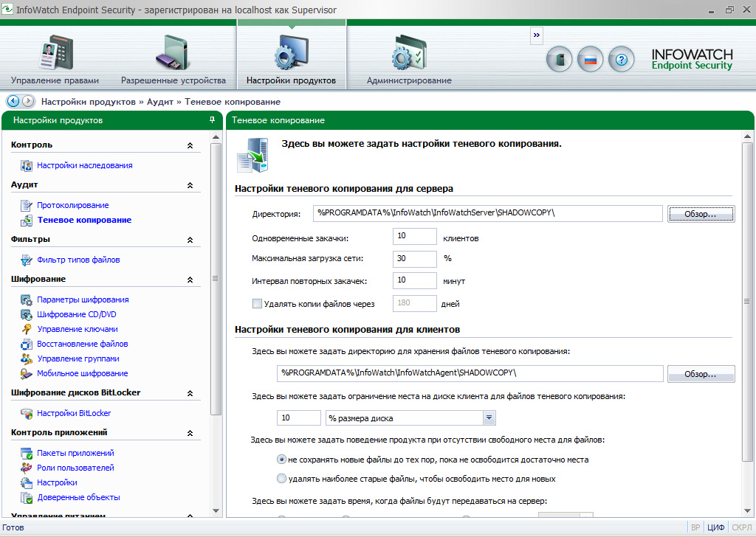Open the Настройки наследования link

click(85, 165)
